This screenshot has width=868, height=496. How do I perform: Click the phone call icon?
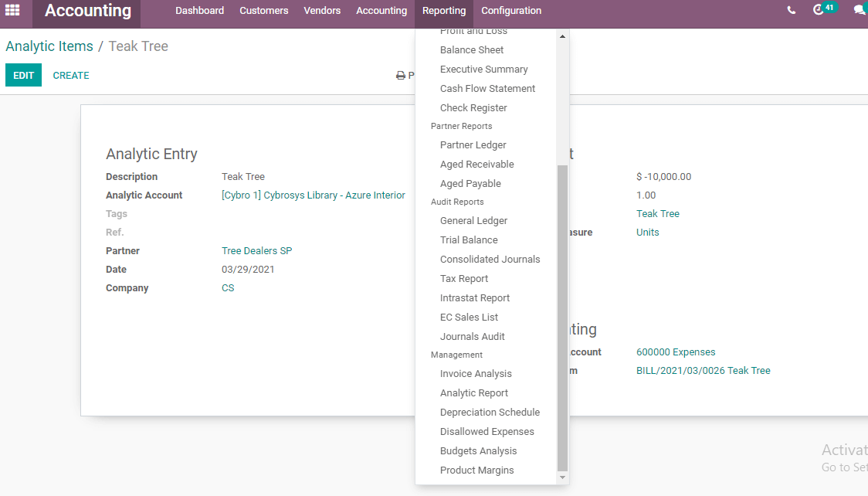(x=792, y=10)
